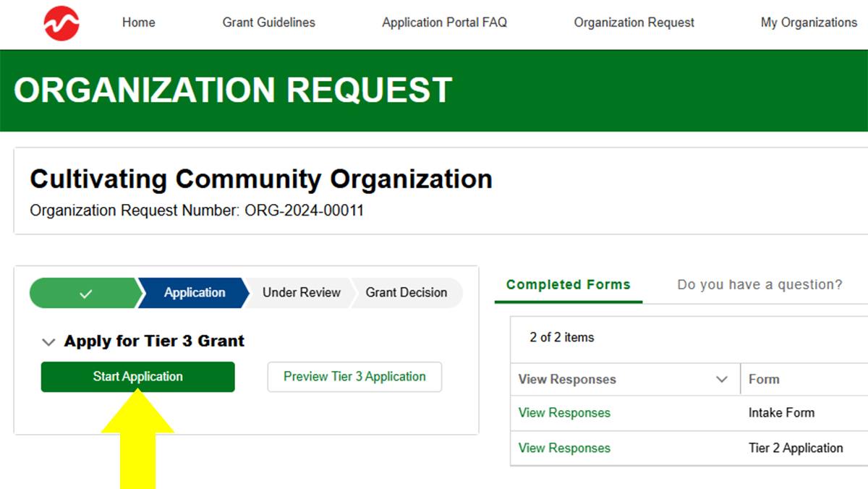The image size is (868, 489).
Task: Click the 2 of 2 items count
Action: tap(562, 338)
